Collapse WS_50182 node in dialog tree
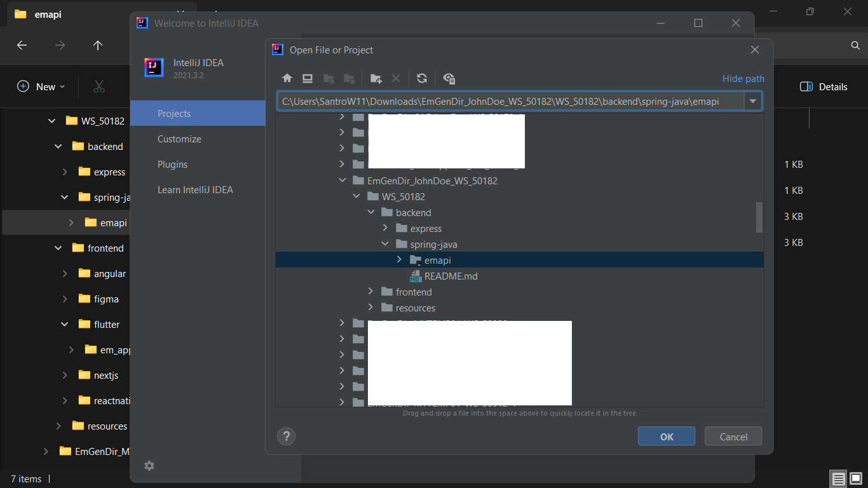This screenshot has height=488, width=868. [357, 196]
